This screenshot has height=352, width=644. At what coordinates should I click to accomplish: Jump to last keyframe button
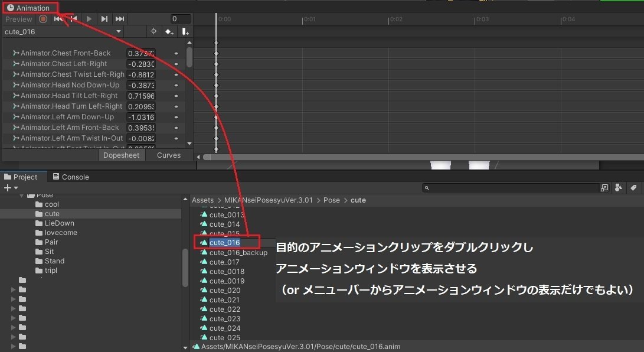(119, 19)
